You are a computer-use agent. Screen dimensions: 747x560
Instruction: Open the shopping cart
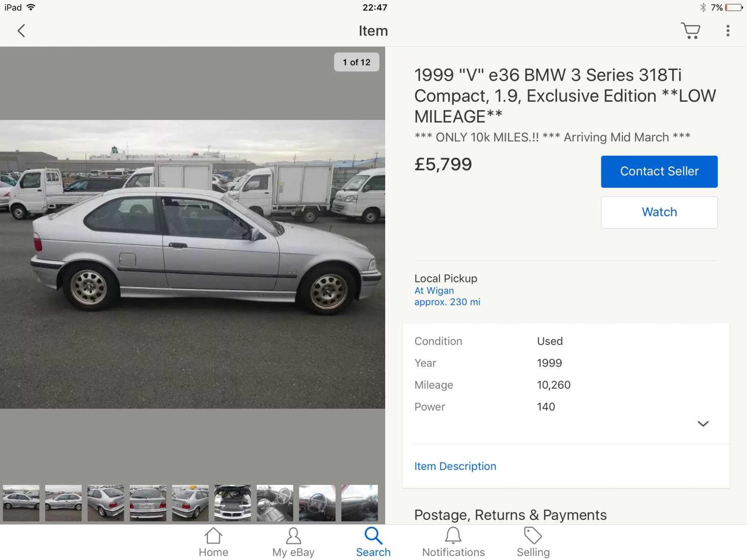point(691,31)
